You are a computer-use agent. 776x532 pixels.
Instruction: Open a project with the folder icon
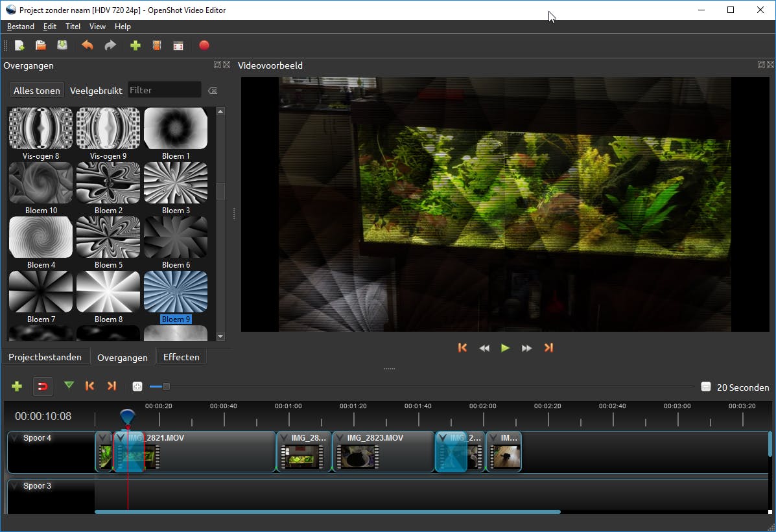[40, 45]
